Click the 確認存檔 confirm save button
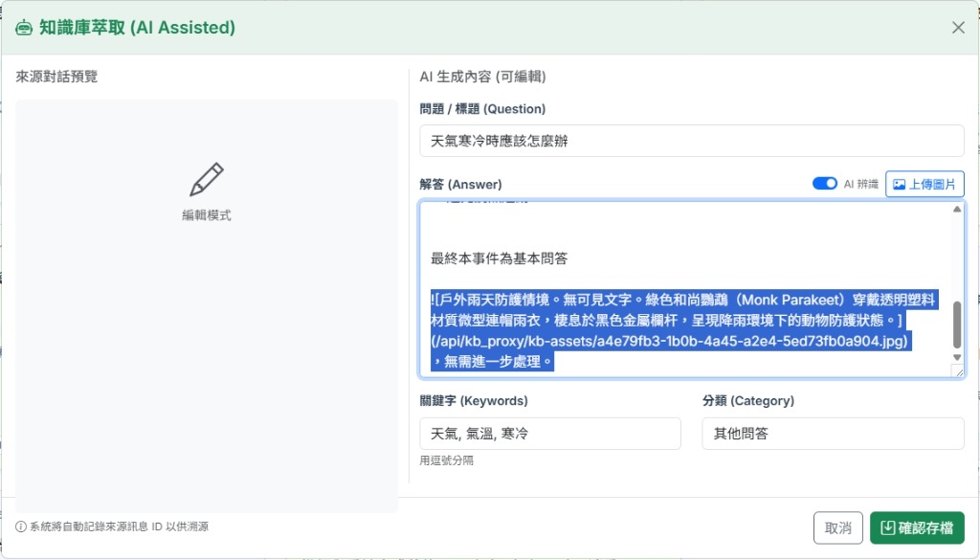The image size is (980, 560). point(915,526)
